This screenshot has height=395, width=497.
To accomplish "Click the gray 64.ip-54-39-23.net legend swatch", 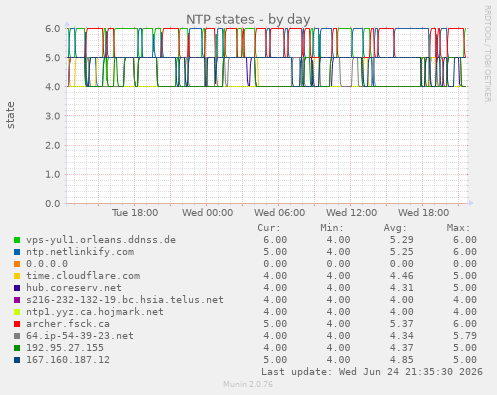I will point(17,336).
